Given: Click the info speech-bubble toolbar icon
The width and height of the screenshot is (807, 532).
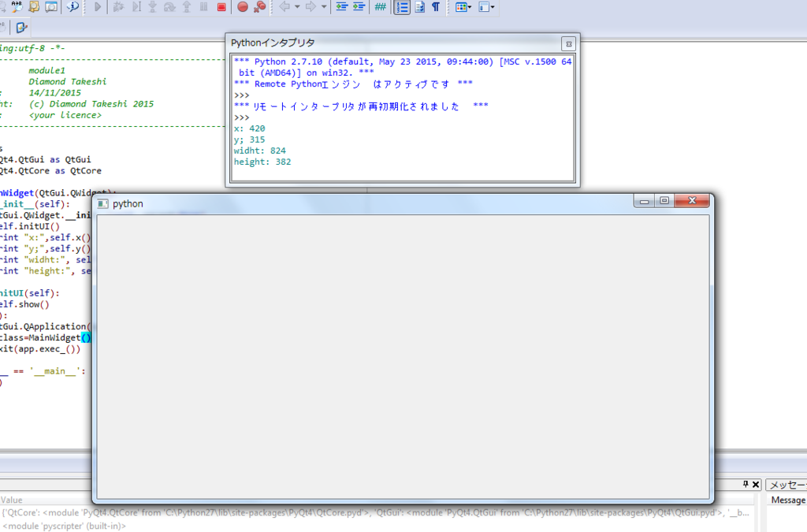Looking at the screenshot, I should [x=73, y=6].
